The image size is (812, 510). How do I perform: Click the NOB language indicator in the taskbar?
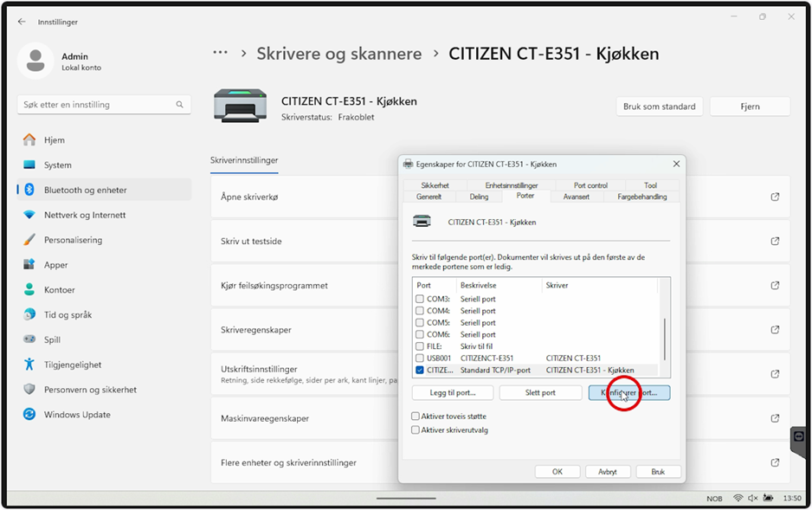point(714,499)
